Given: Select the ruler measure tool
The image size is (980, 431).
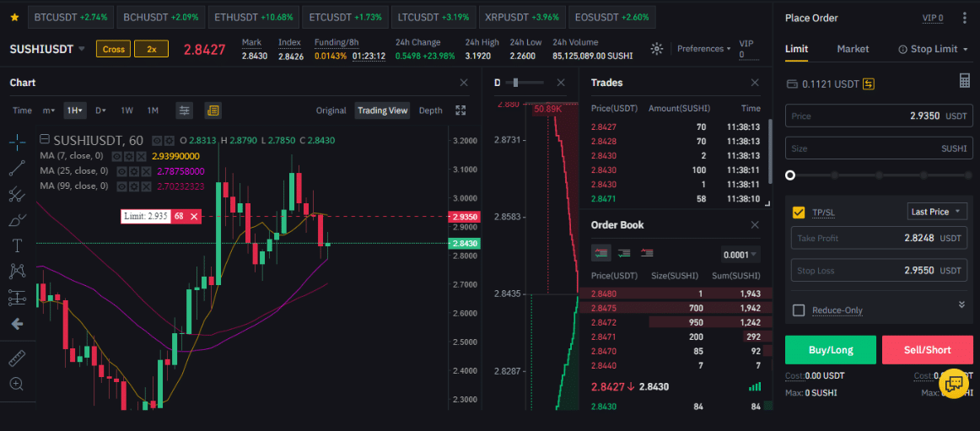Looking at the screenshot, I should 18,358.
